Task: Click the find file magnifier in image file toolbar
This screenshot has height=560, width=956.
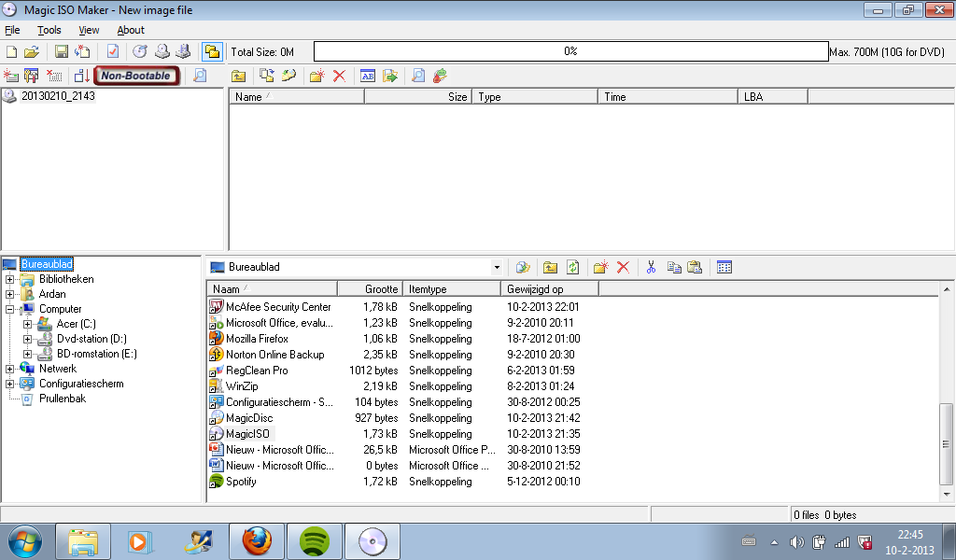Action: [x=418, y=76]
